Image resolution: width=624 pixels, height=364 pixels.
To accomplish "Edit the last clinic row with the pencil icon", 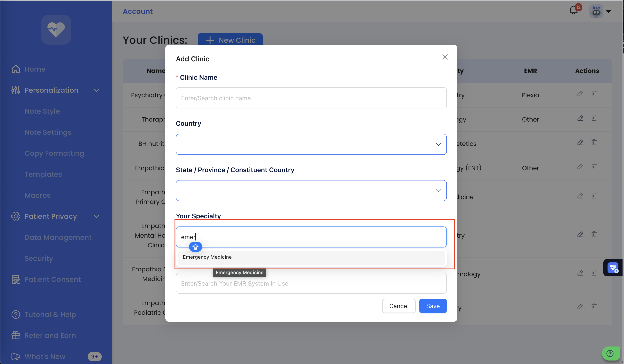I will coord(580,307).
